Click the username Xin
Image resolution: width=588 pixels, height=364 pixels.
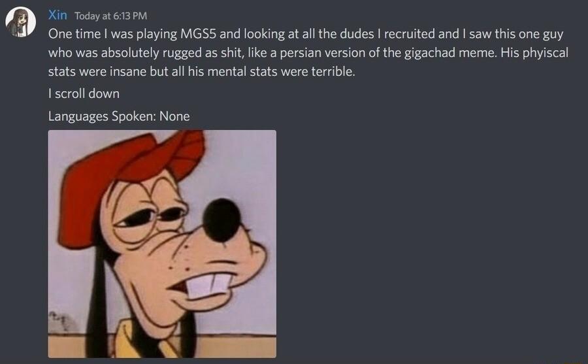coord(57,15)
